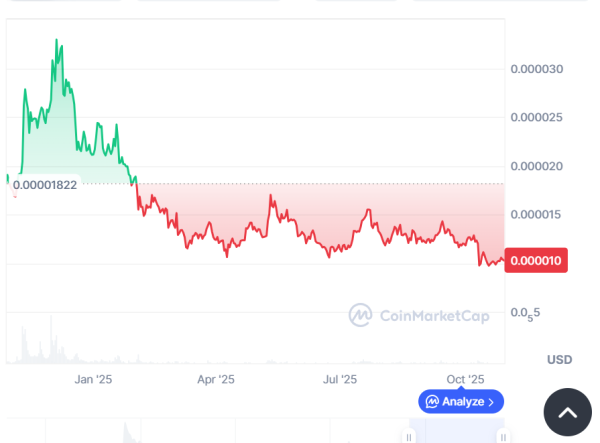Click the icon inside the Analyze button
This screenshot has width=600, height=443.
(x=432, y=402)
